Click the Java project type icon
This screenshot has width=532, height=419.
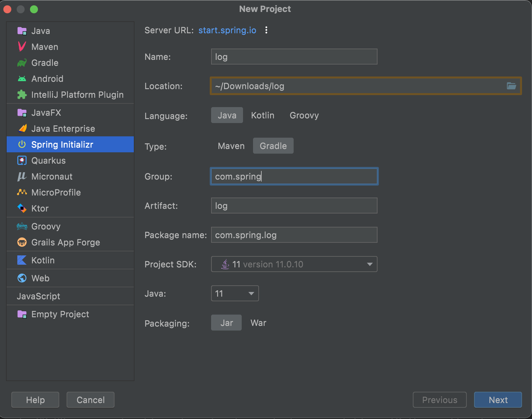[x=22, y=31]
